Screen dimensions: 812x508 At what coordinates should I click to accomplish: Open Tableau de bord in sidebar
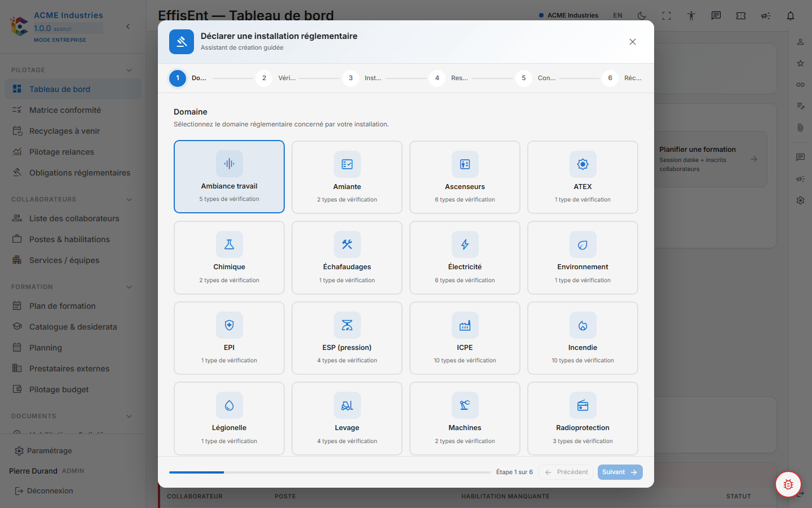(x=73, y=89)
